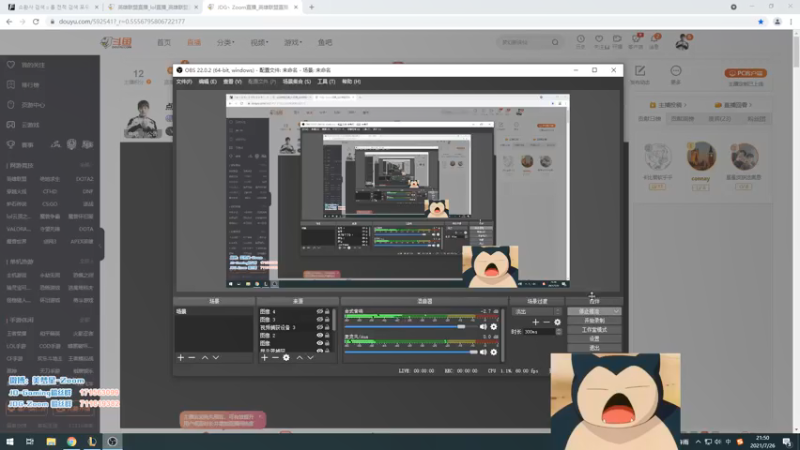Open scene transition type dropdown

pyautogui.click(x=537, y=311)
